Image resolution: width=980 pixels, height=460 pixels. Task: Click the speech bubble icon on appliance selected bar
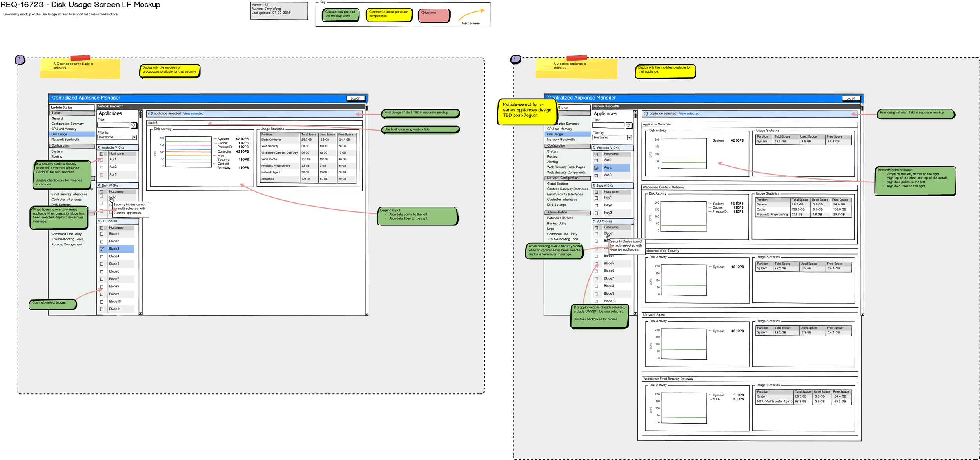(150, 113)
